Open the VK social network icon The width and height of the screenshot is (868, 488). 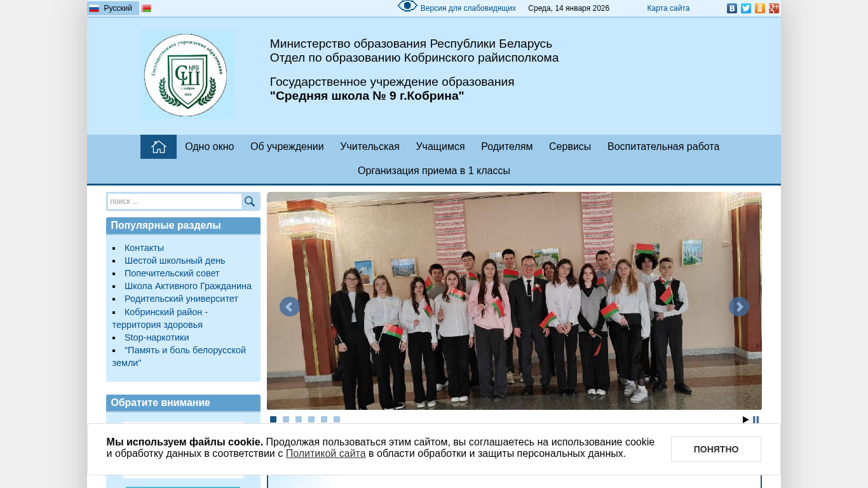pyautogui.click(x=732, y=8)
